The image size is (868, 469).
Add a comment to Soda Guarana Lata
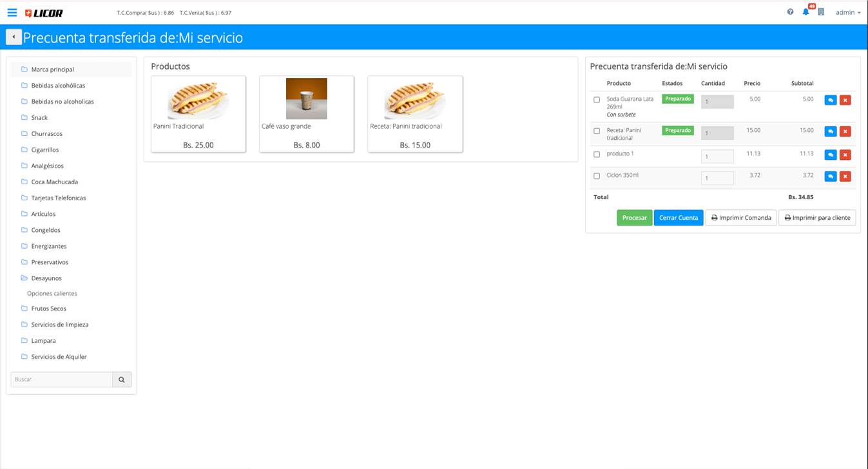coord(831,100)
